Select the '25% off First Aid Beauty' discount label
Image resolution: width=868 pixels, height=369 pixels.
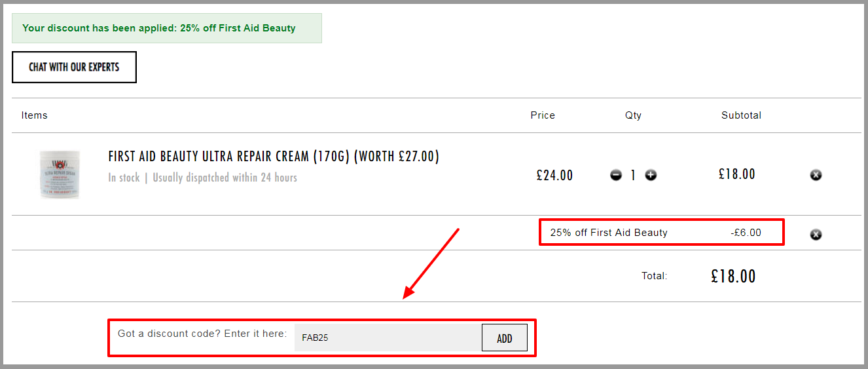click(609, 233)
